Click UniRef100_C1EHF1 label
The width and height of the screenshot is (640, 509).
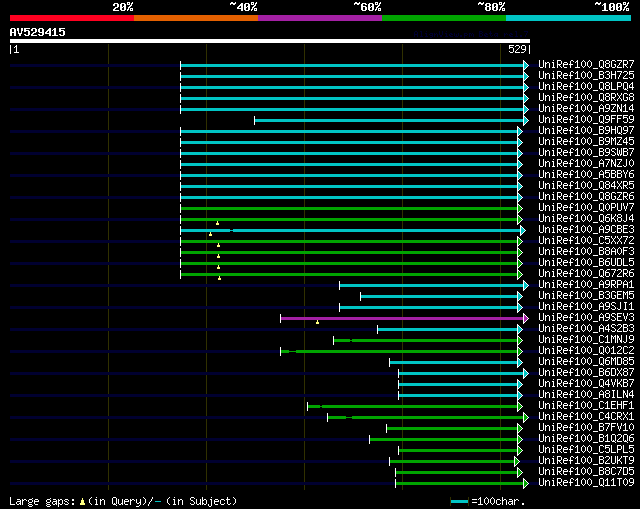coord(586,406)
